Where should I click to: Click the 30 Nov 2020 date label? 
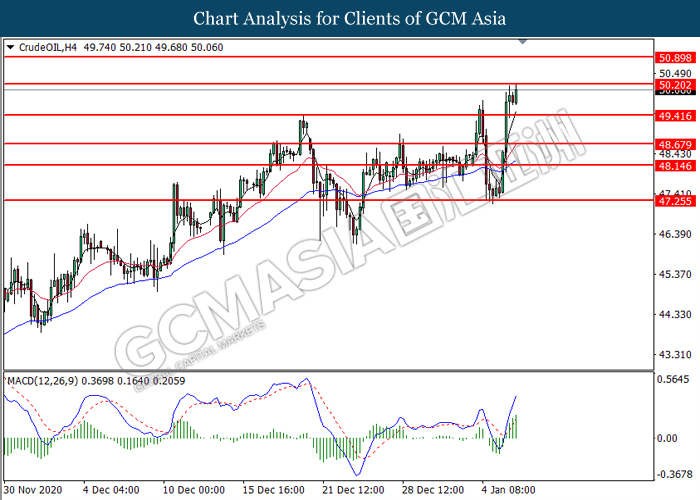(33, 491)
